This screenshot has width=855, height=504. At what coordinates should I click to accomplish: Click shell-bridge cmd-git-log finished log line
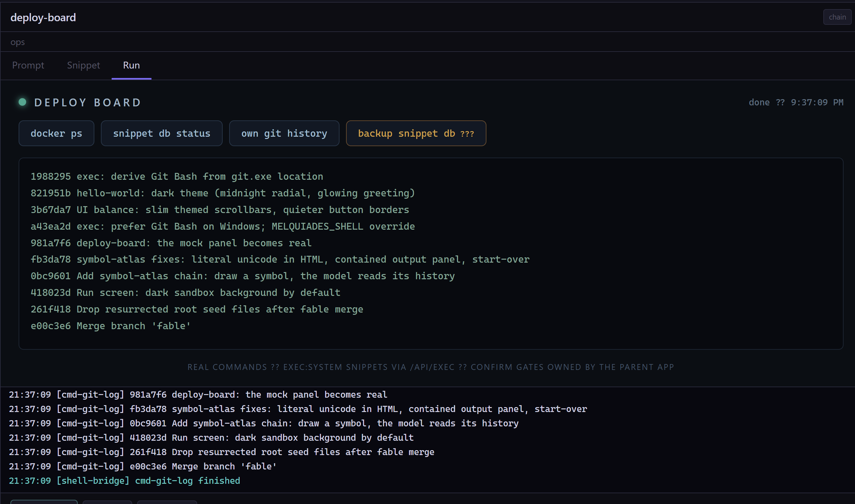coord(124,481)
